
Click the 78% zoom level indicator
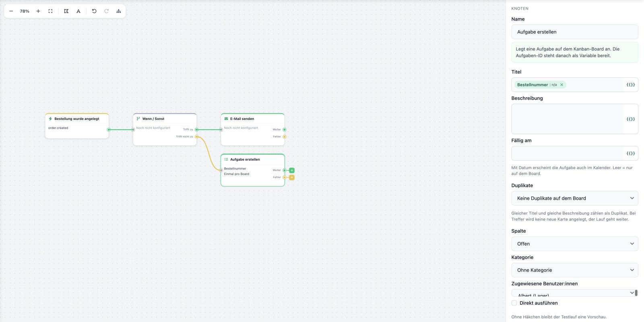25,11
